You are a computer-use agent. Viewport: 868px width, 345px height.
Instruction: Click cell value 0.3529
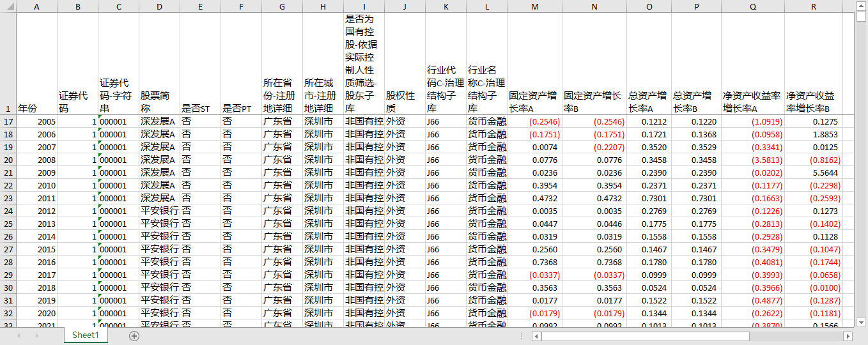tap(697, 147)
